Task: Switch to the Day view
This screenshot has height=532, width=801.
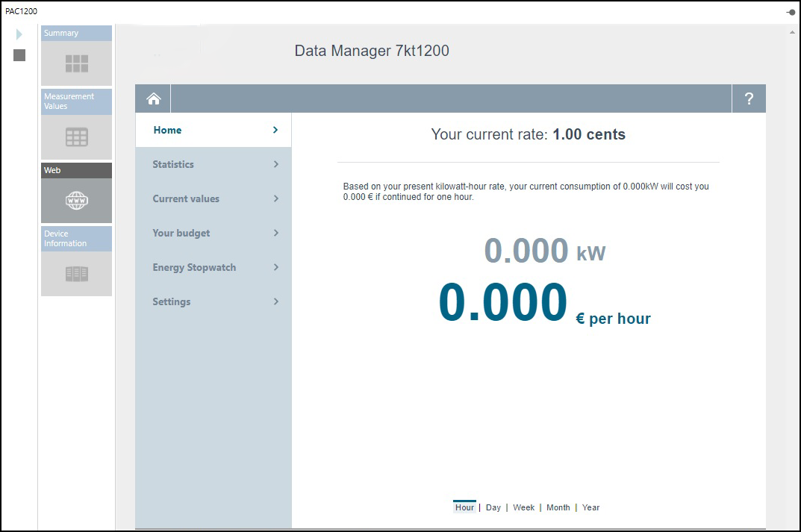Action: point(493,507)
